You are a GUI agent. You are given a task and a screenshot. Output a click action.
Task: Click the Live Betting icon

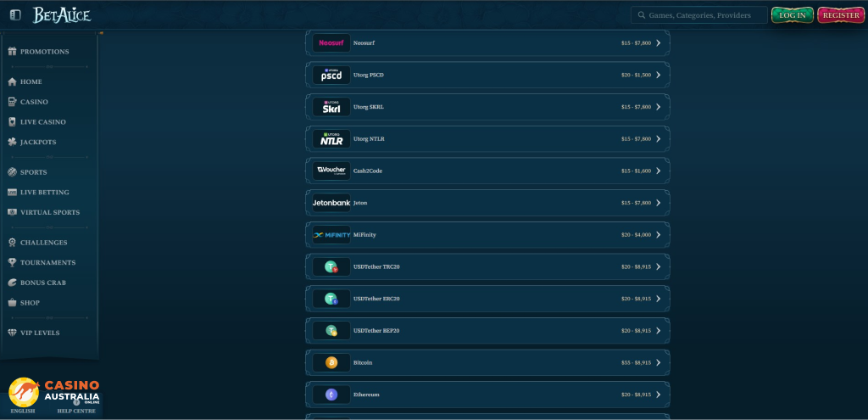(x=12, y=193)
